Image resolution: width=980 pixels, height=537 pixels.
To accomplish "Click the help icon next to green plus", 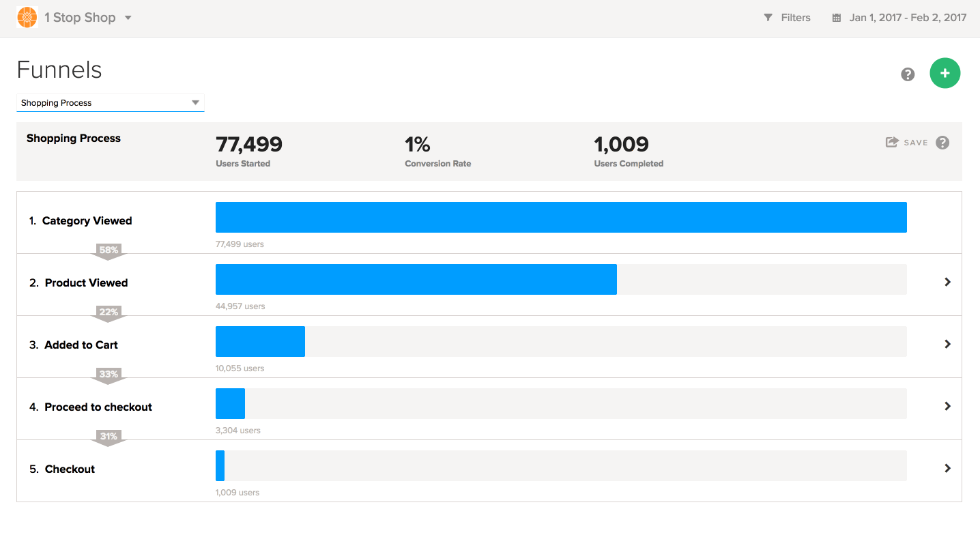I will (907, 74).
